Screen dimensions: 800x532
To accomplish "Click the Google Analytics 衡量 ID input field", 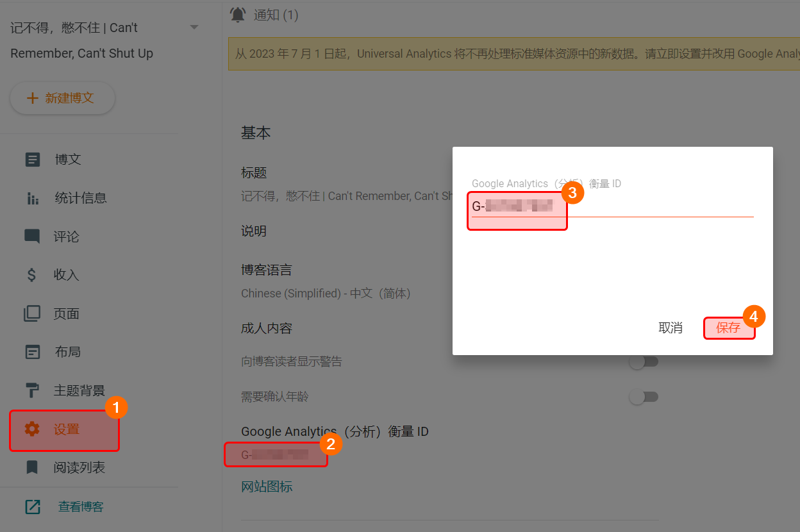I will [612, 206].
